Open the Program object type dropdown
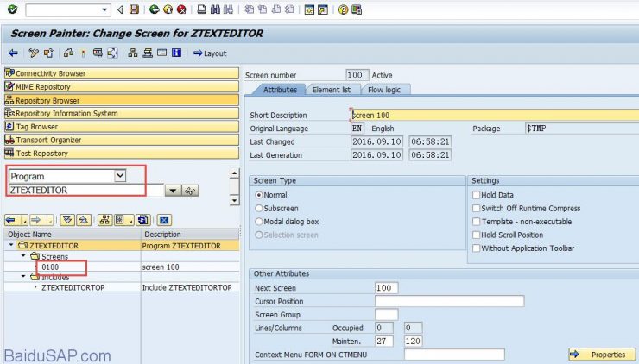This screenshot has height=364, width=639. point(120,176)
